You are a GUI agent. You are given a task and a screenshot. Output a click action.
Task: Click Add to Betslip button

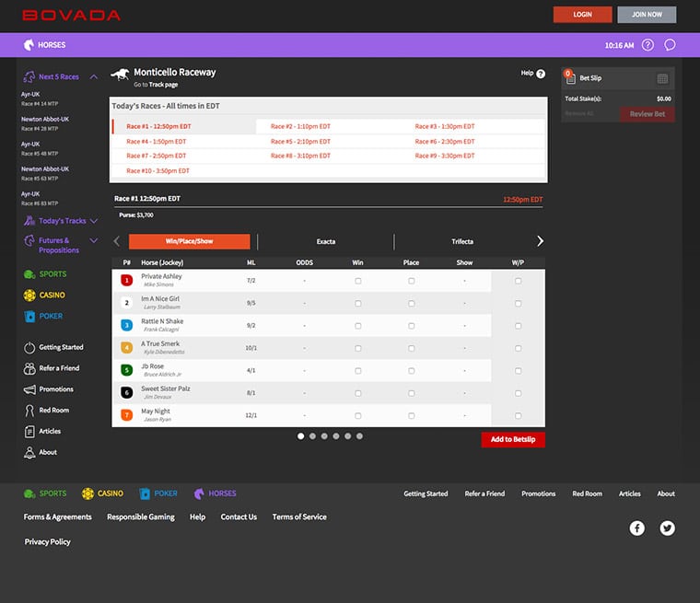click(x=513, y=440)
